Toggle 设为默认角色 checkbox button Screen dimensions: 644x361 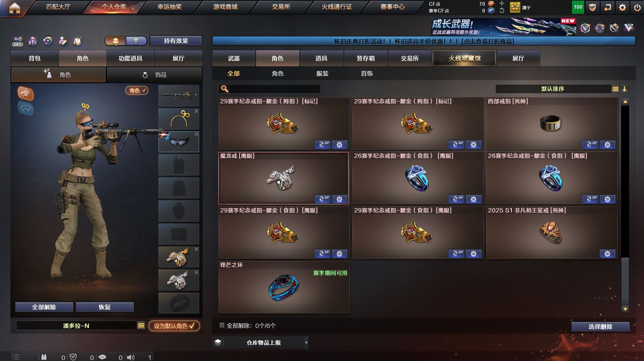(x=174, y=326)
